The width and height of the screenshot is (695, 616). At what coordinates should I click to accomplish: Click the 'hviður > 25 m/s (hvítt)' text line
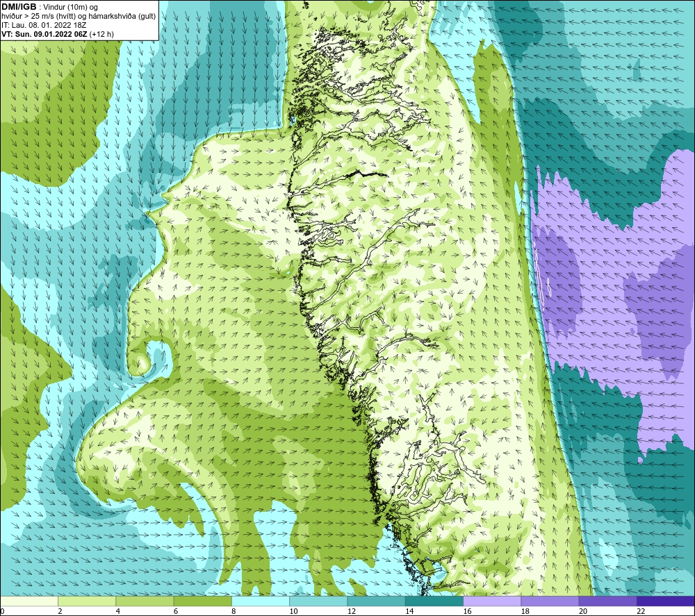coord(38,17)
